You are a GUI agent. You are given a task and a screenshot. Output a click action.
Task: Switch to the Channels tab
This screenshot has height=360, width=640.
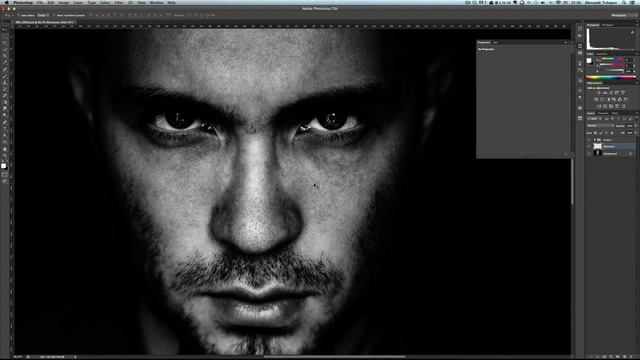pyautogui.click(x=602, y=113)
